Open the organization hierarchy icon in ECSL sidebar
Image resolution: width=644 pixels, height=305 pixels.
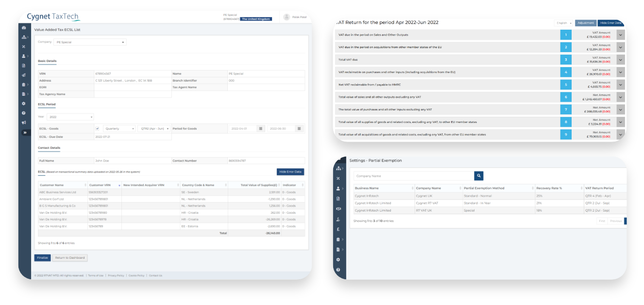(24, 37)
